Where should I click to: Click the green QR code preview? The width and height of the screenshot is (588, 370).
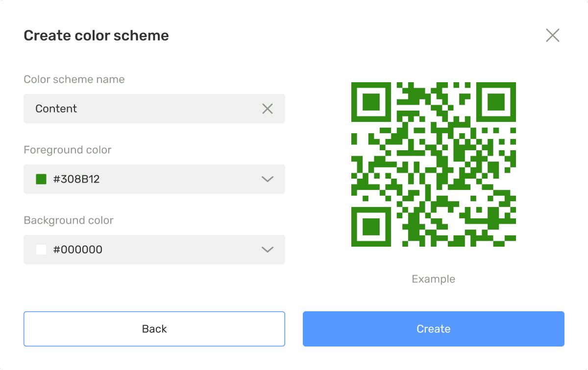click(x=434, y=164)
